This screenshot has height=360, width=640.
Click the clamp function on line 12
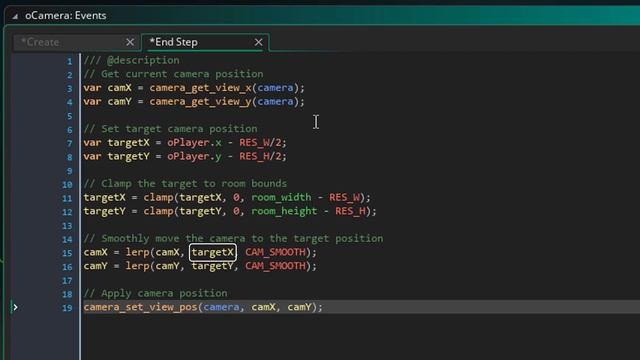[158, 211]
